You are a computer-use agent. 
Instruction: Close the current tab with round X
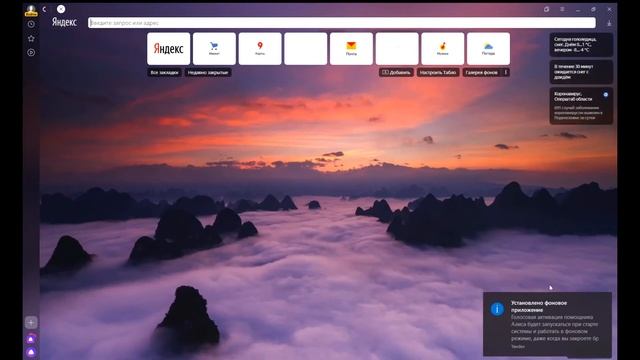61,9
